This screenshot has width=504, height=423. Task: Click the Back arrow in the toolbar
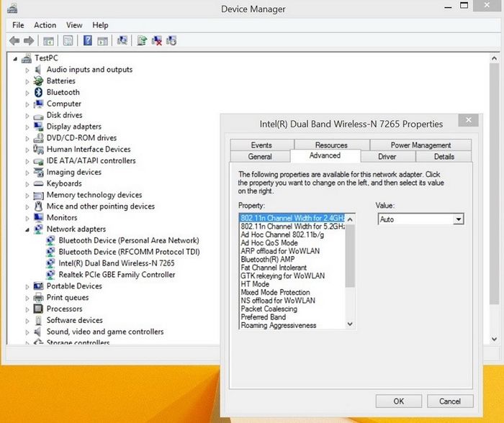coord(14,41)
